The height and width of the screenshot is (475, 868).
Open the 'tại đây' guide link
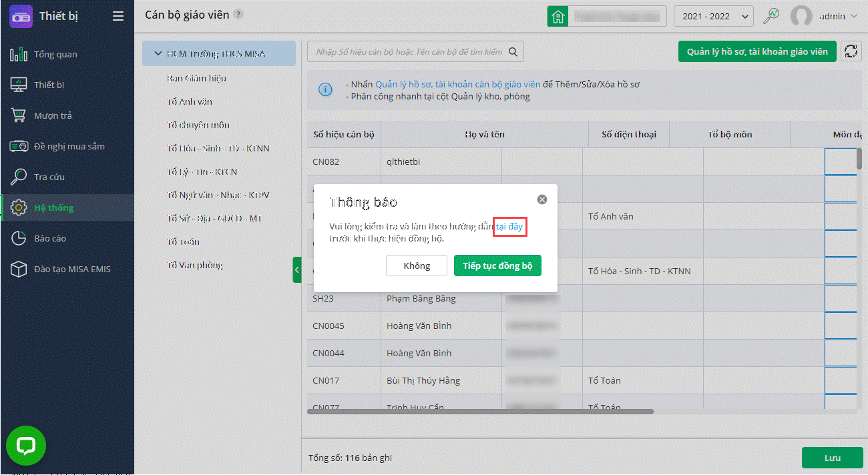pos(509,227)
